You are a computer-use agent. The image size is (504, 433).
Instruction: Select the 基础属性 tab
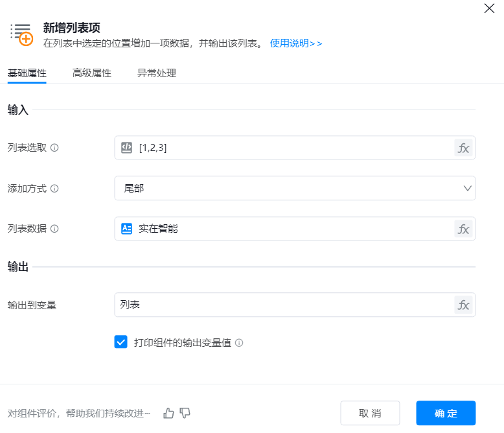(27, 73)
